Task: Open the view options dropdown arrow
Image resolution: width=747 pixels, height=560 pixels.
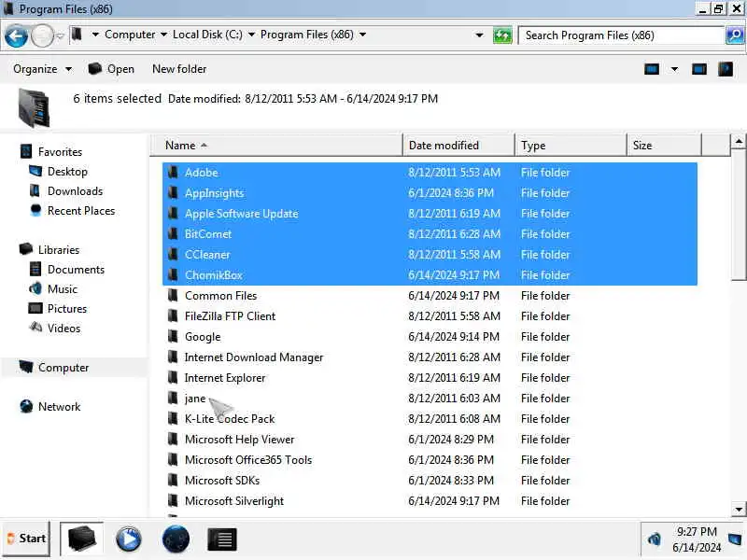Action: (674, 69)
